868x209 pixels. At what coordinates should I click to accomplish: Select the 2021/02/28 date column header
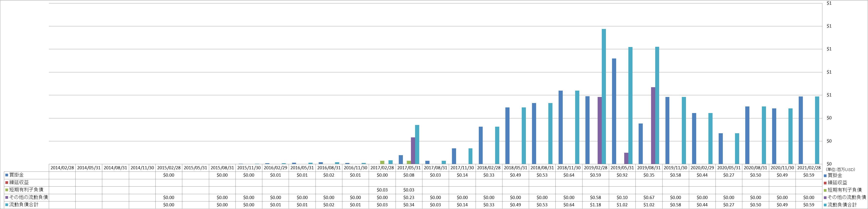(809, 168)
